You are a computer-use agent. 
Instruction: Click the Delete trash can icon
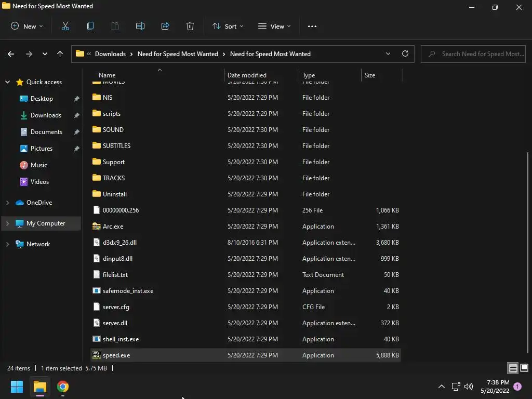click(x=190, y=26)
